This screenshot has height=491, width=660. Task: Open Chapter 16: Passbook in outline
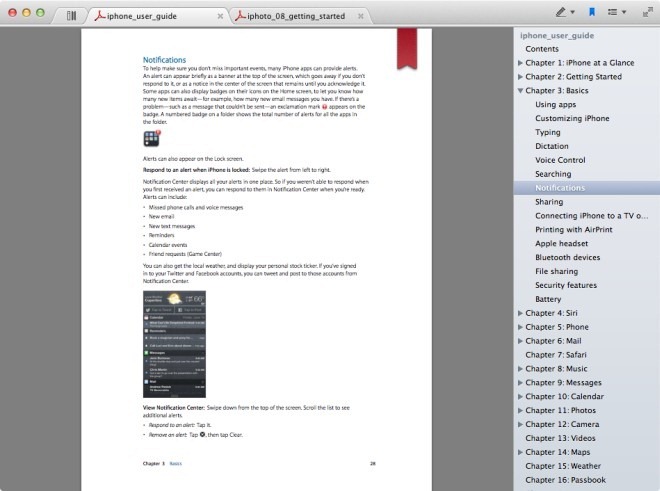[565, 480]
